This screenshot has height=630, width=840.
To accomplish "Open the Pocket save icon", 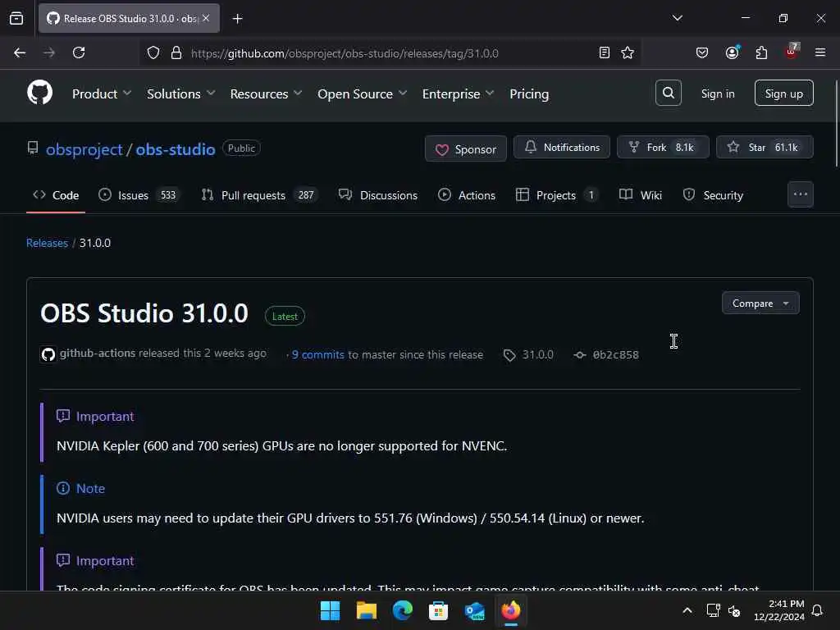I will coord(702,52).
